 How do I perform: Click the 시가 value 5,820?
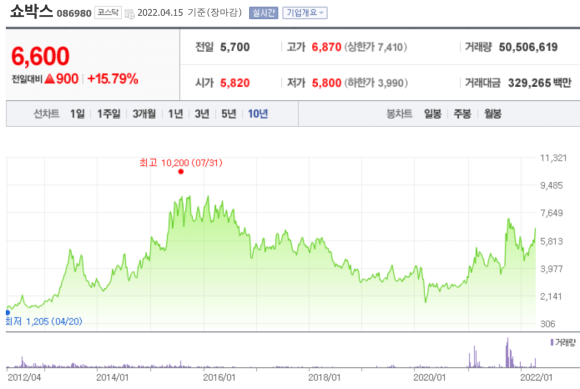coord(235,83)
